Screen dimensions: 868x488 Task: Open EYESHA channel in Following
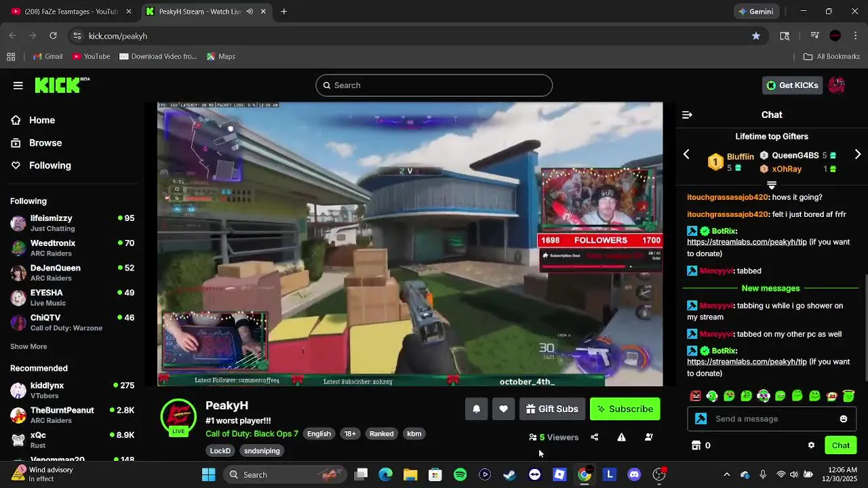(x=72, y=298)
